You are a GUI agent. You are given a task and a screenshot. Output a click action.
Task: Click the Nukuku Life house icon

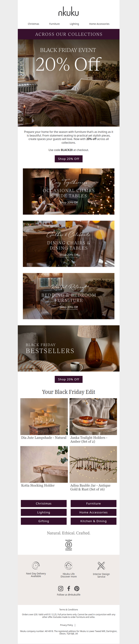click(x=69, y=565)
